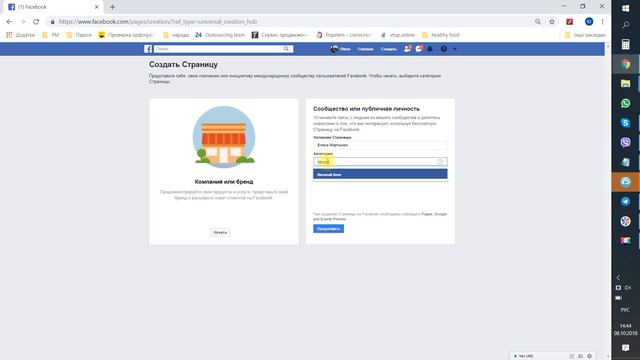
Task: Click the help icon inside category field
Action: coord(440,162)
